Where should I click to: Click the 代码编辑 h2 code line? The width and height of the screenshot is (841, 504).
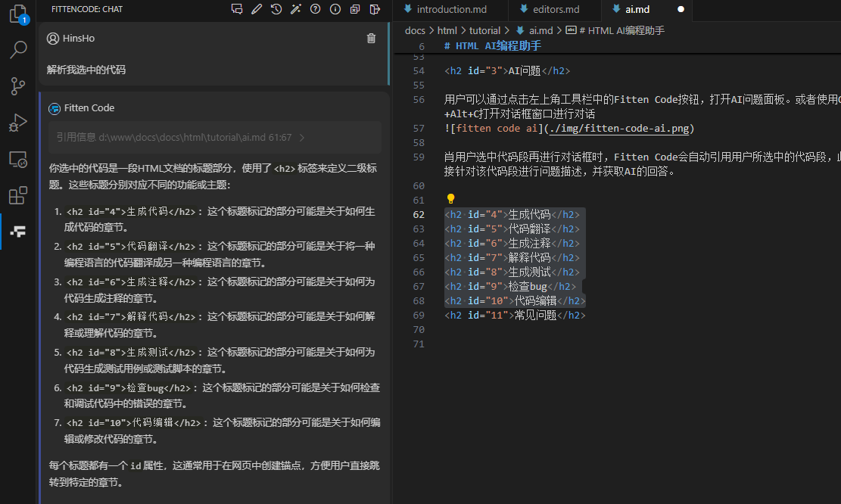515,300
